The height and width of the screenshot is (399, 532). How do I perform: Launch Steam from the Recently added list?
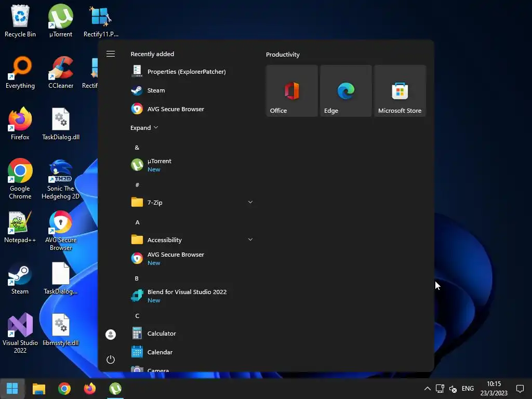point(192,90)
